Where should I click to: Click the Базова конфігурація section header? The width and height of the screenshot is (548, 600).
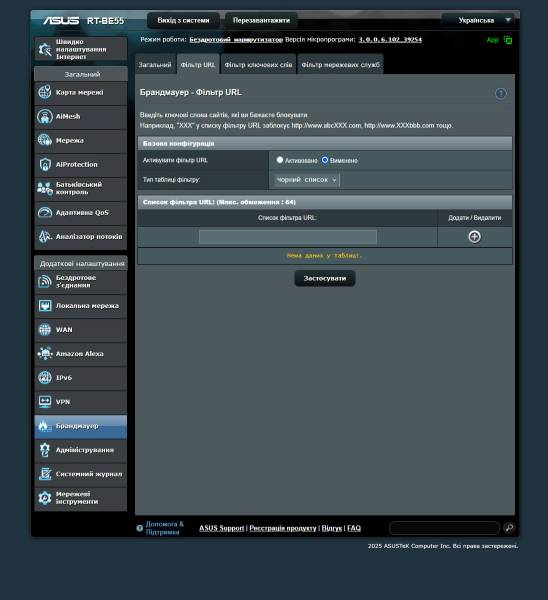325,143
